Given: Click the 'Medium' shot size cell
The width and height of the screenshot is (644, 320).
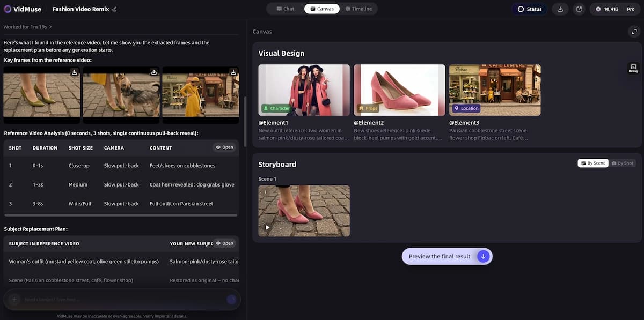Looking at the screenshot, I should pyautogui.click(x=78, y=184).
